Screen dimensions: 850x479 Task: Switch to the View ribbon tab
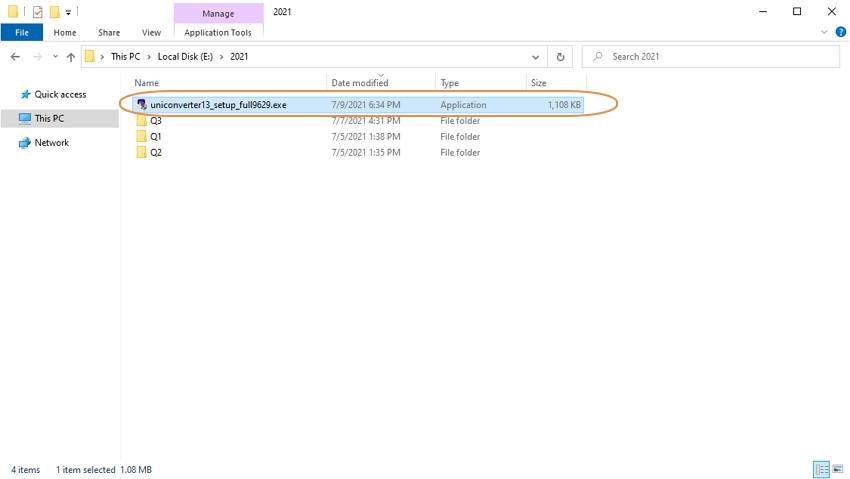[x=152, y=32]
